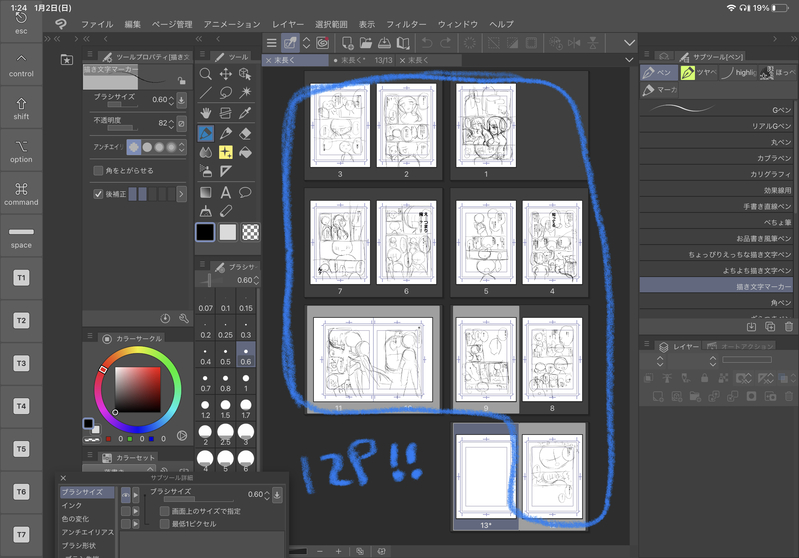Select the triangle ruler tool
Screen dimensions: 799x558
225,171
